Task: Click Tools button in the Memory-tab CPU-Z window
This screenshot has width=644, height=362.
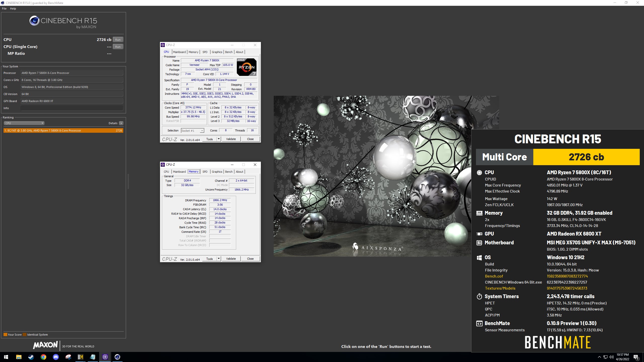Action: 210,259
